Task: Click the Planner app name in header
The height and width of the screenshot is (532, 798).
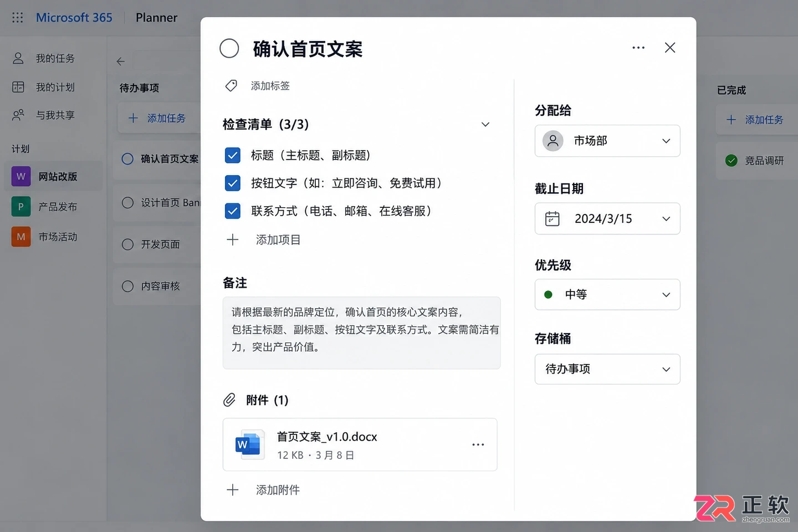Action: pos(157,18)
